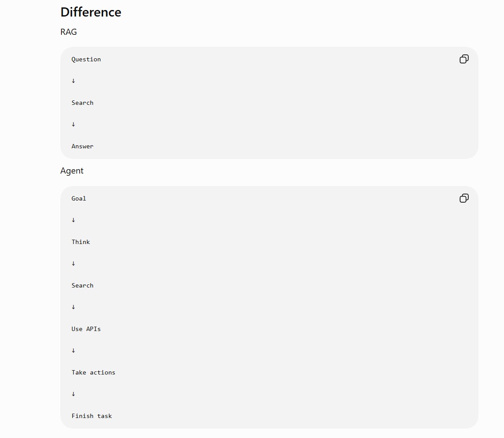504x438 pixels.
Task: Click Search in the RAG block
Action: pos(82,103)
